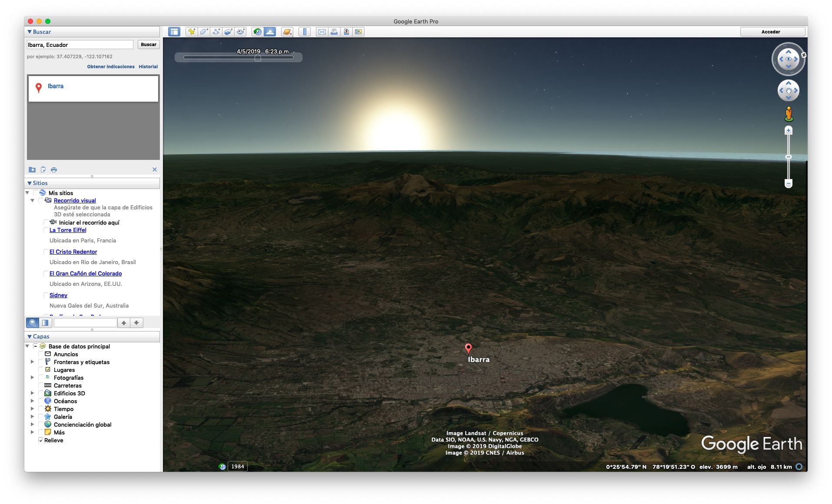The image size is (832, 504).
Task: View in Google Maps icon
Action: (x=358, y=32)
